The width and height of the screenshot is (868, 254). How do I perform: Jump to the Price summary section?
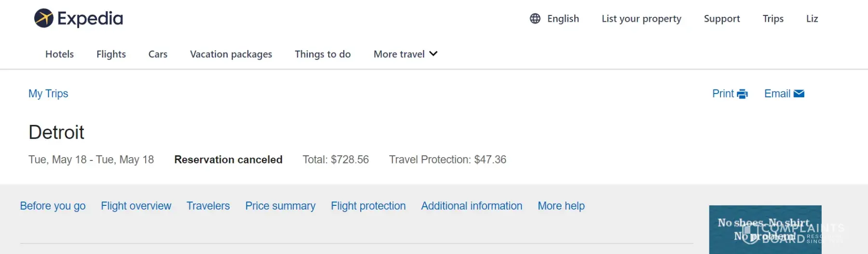click(280, 206)
